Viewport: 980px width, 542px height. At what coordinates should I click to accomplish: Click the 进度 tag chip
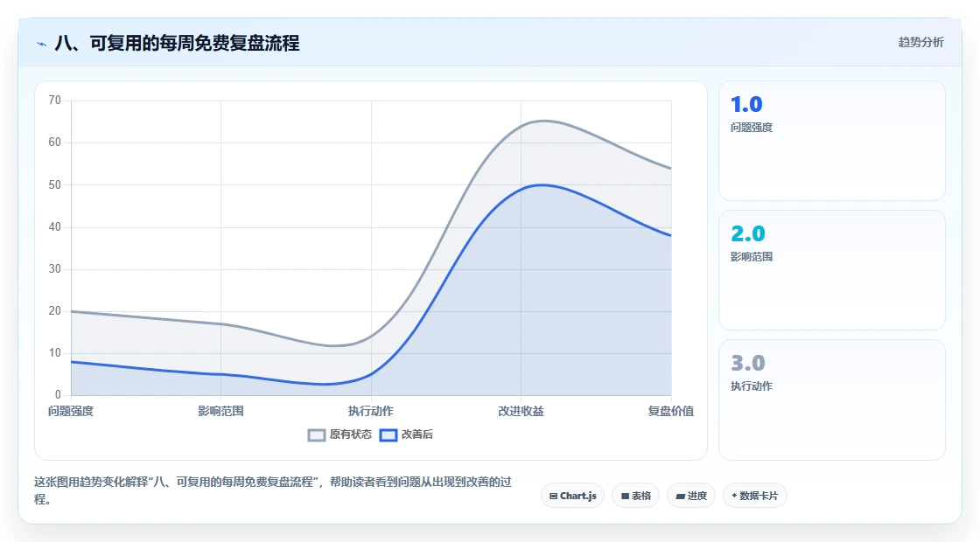pyautogui.click(x=691, y=496)
